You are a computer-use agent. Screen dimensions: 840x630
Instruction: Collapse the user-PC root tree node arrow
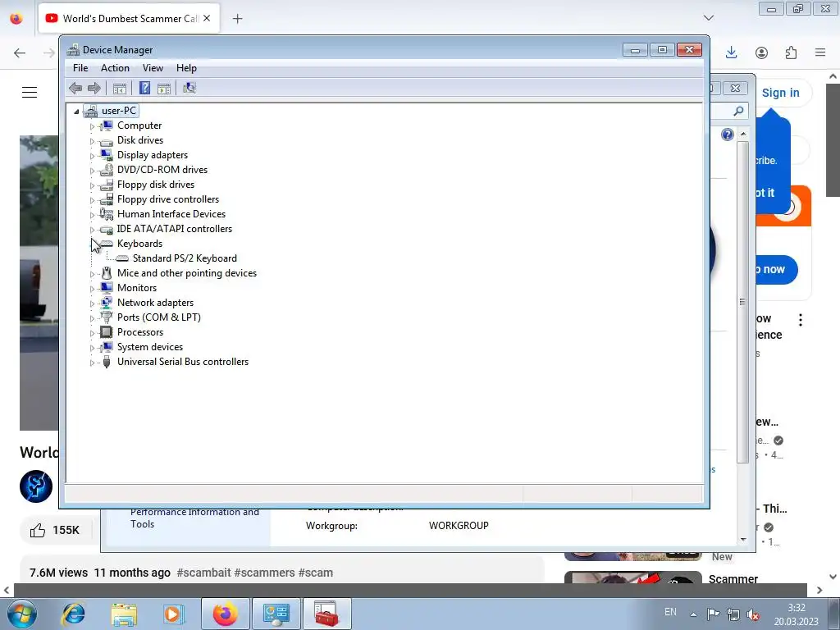76,112
